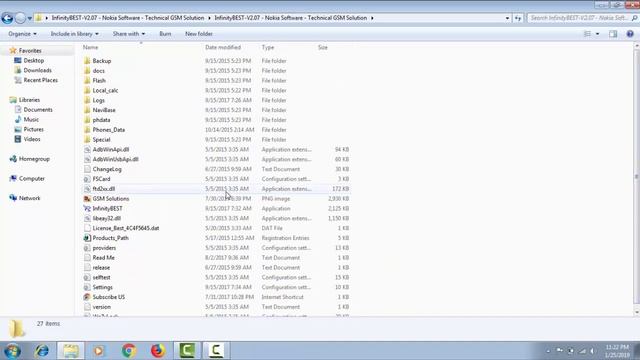Sort by the Type column header
Screen dimensions: 640x360
(268, 47)
